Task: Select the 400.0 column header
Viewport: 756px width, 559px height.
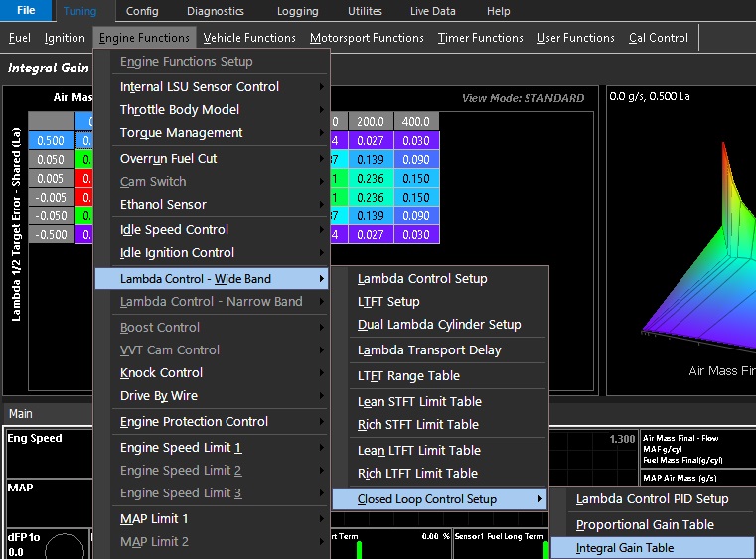Action: [416, 121]
